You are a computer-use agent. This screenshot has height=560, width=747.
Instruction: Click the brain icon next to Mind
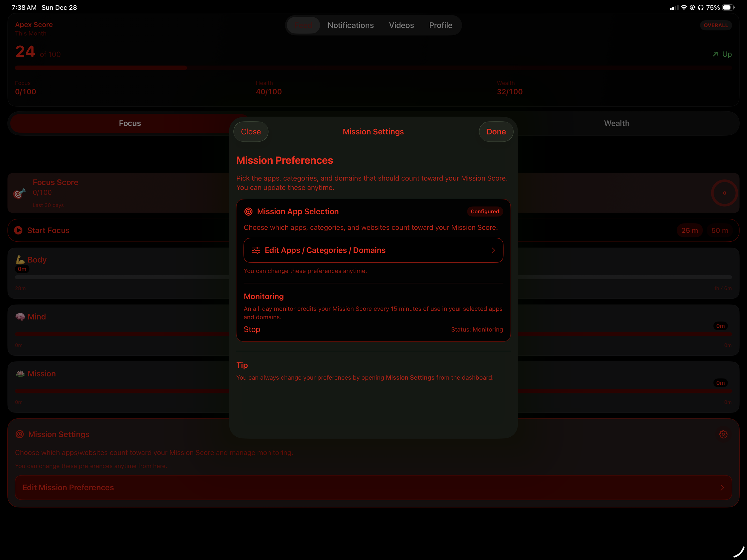(20, 317)
